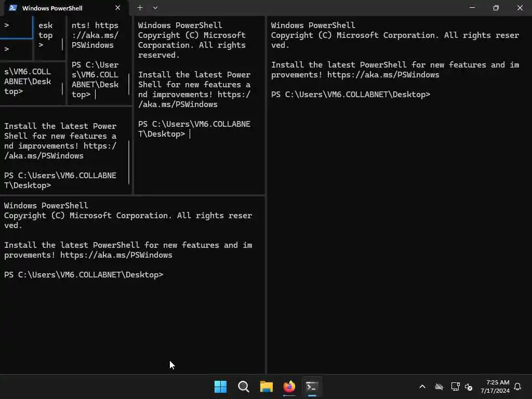Open the clock showing 7:25 AM

click(495, 387)
